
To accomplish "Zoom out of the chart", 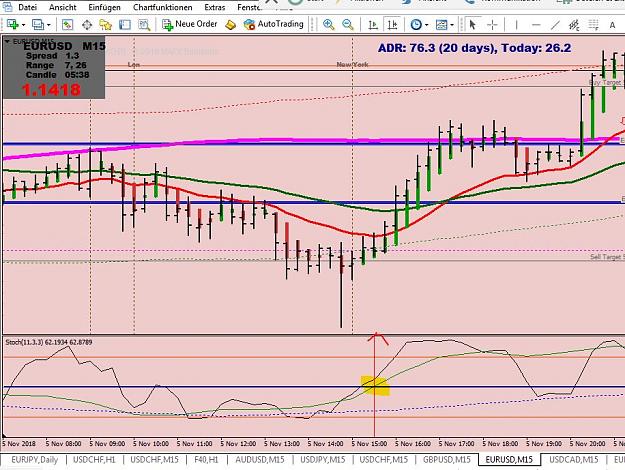I will coord(348,25).
